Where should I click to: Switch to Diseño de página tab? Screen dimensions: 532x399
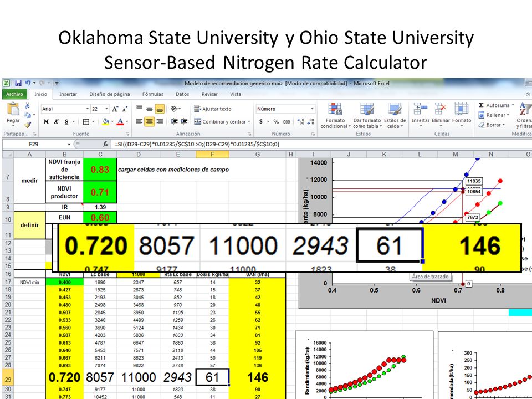[x=110, y=94]
